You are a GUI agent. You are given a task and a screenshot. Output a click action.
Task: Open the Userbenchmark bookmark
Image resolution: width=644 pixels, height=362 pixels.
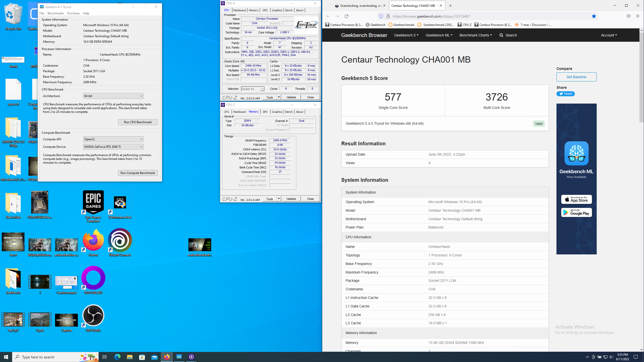click(x=401, y=25)
